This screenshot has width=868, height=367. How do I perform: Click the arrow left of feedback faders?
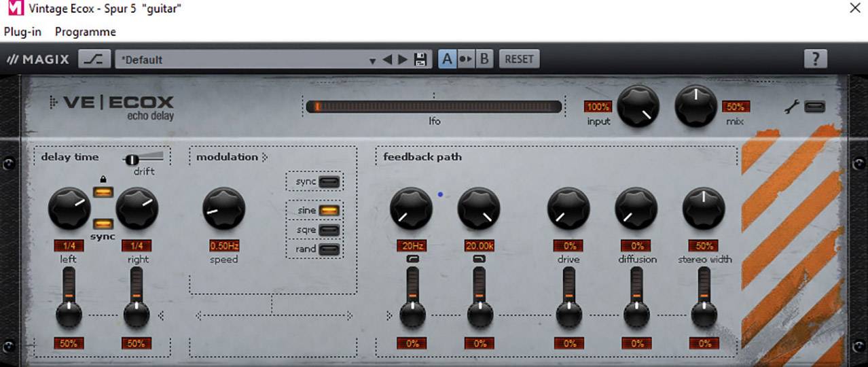[389, 315]
